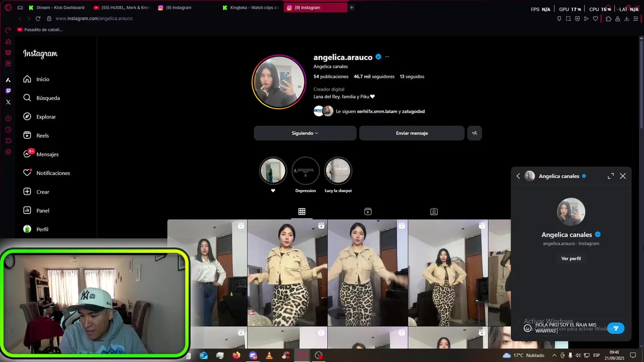Open the 17°C Nublado weather widget

[x=523, y=355]
